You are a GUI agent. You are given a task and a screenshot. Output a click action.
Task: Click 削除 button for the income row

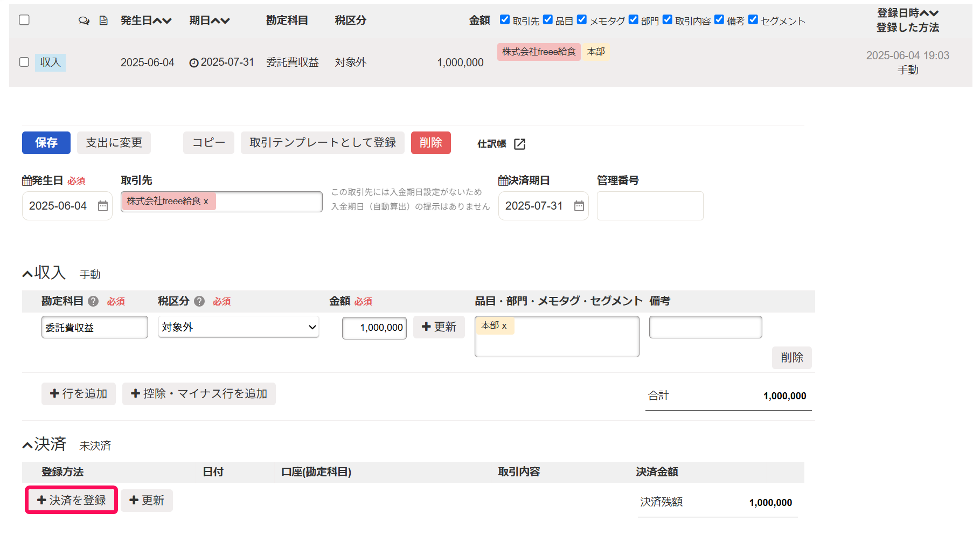point(792,358)
